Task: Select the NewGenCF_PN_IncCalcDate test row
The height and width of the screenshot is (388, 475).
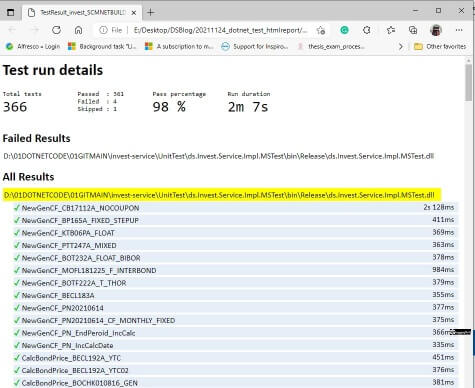Action: point(236,345)
